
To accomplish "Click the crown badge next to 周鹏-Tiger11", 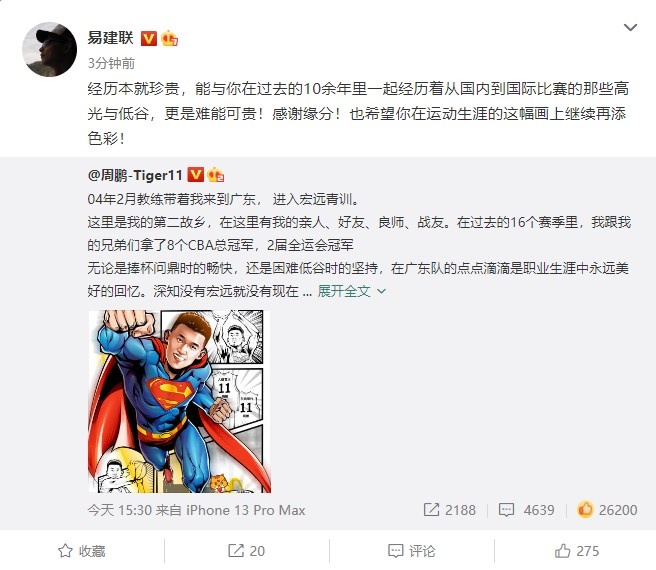I will tap(215, 175).
